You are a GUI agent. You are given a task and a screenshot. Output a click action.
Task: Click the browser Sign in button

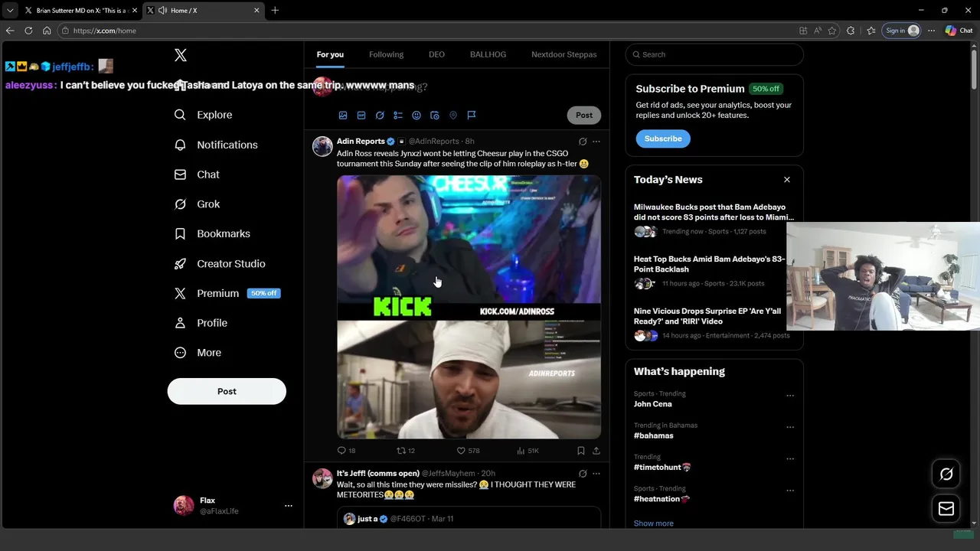coord(902,31)
